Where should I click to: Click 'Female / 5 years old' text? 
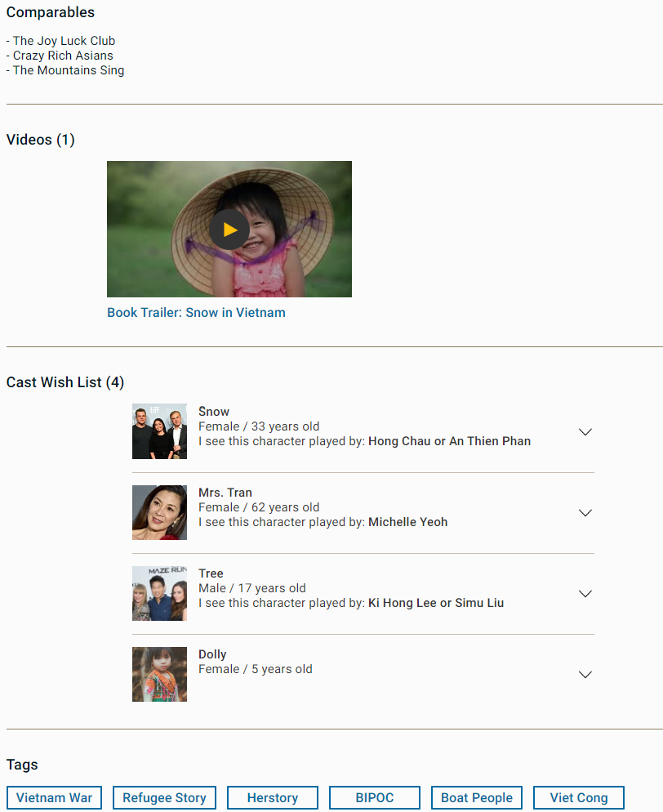point(256,669)
